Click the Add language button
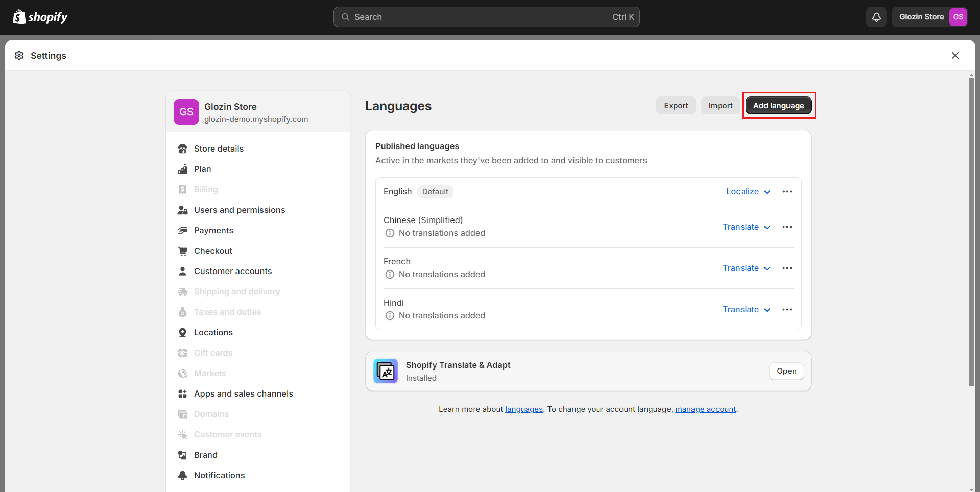The height and width of the screenshot is (492, 980). click(778, 106)
